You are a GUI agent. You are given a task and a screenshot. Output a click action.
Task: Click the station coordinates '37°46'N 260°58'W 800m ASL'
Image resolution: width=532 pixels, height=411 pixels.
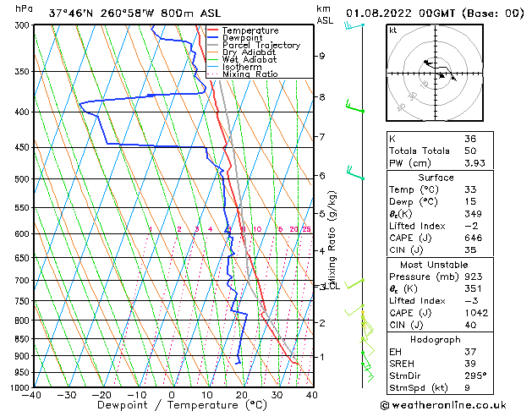[134, 14]
